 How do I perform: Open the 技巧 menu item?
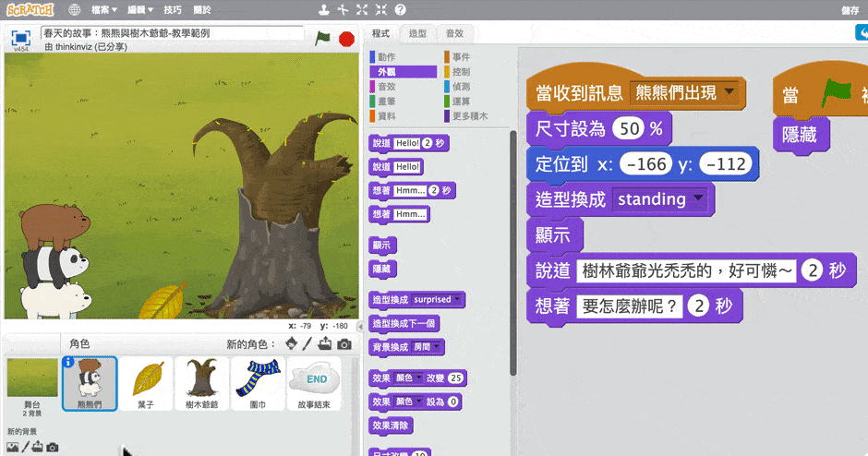pos(173,10)
